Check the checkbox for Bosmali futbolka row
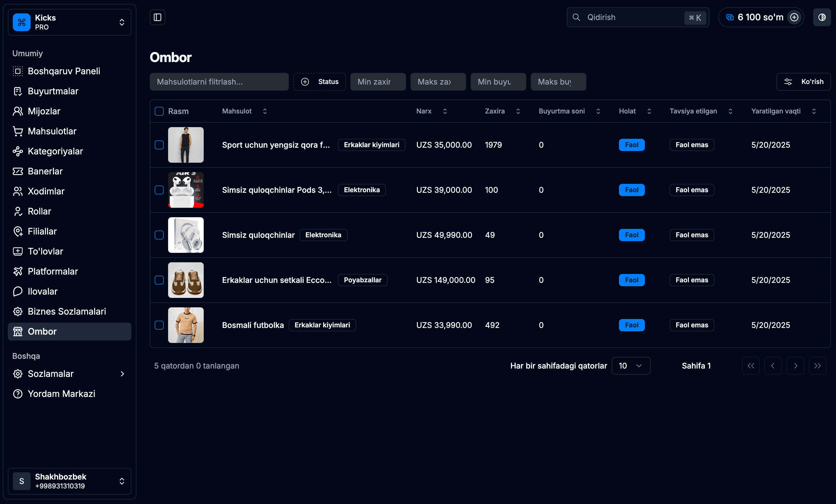Viewport: 836px width, 504px height. [159, 325]
